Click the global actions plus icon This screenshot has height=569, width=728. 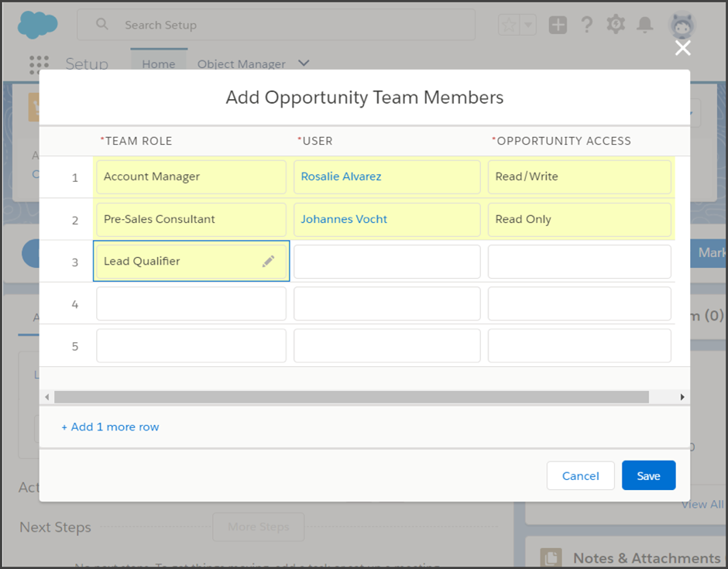[558, 25]
